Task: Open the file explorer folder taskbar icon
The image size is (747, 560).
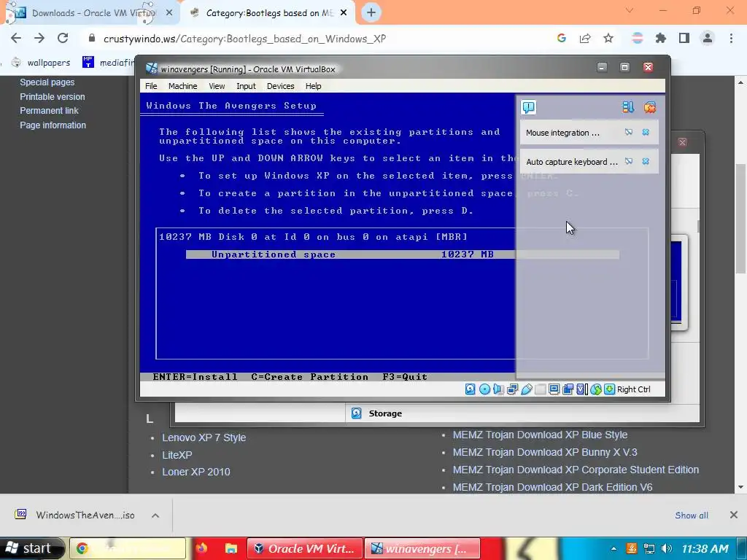Action: tap(231, 548)
